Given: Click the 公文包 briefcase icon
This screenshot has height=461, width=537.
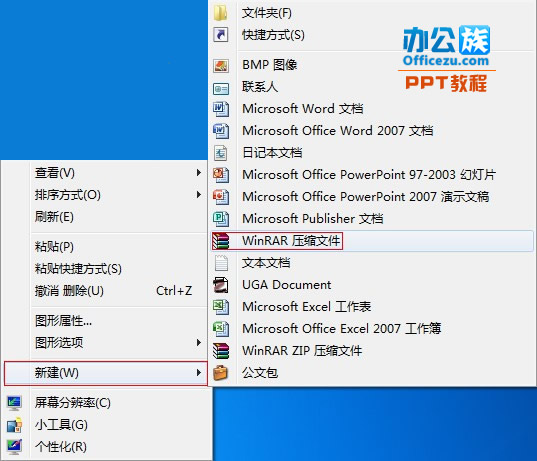Looking at the screenshot, I should pyautogui.click(x=221, y=373).
